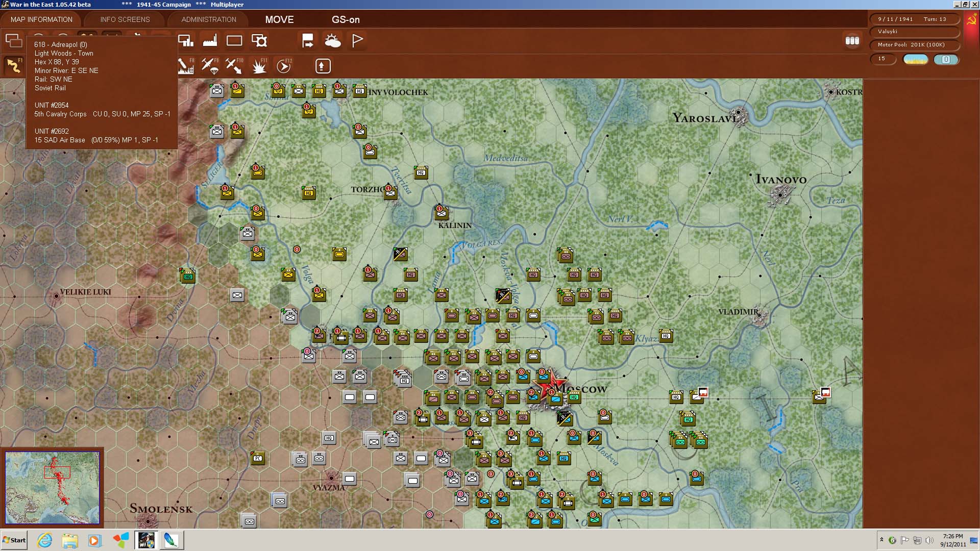Viewport: 980px width, 551px height.
Task: Click the date and Turn 13 field
Action: pyautogui.click(x=914, y=19)
